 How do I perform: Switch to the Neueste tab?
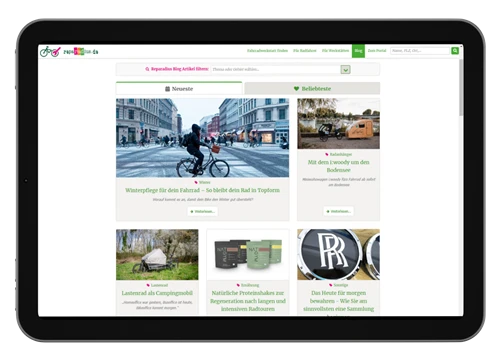(x=179, y=88)
